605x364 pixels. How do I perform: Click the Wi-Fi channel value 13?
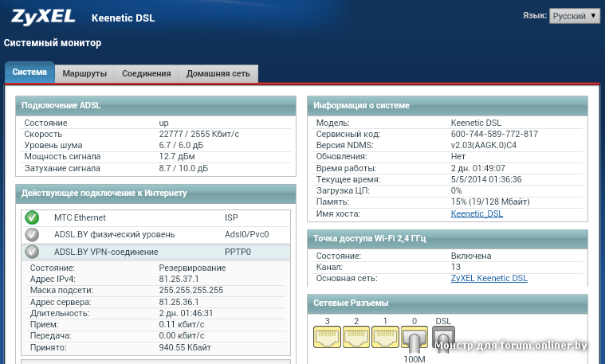(456, 267)
